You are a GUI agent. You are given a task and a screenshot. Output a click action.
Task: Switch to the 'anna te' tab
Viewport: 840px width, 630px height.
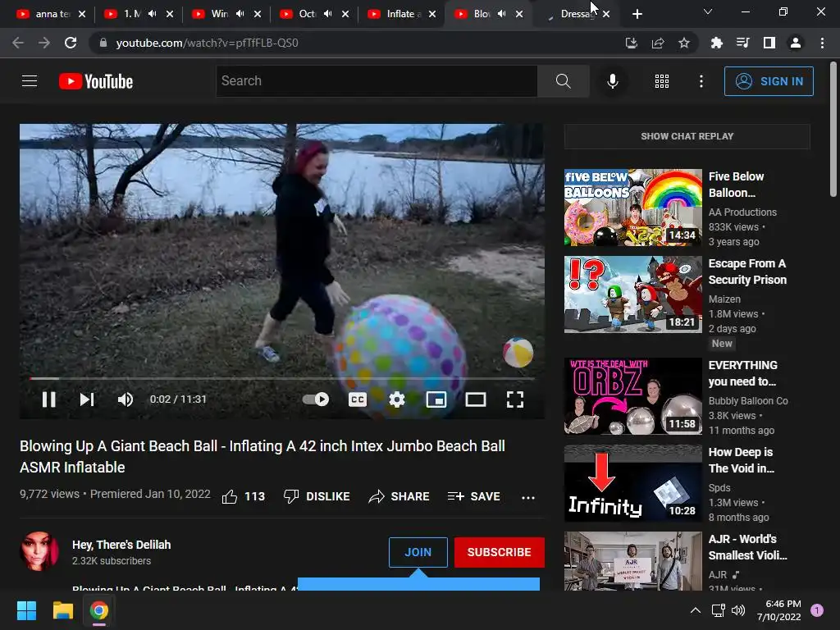point(52,14)
